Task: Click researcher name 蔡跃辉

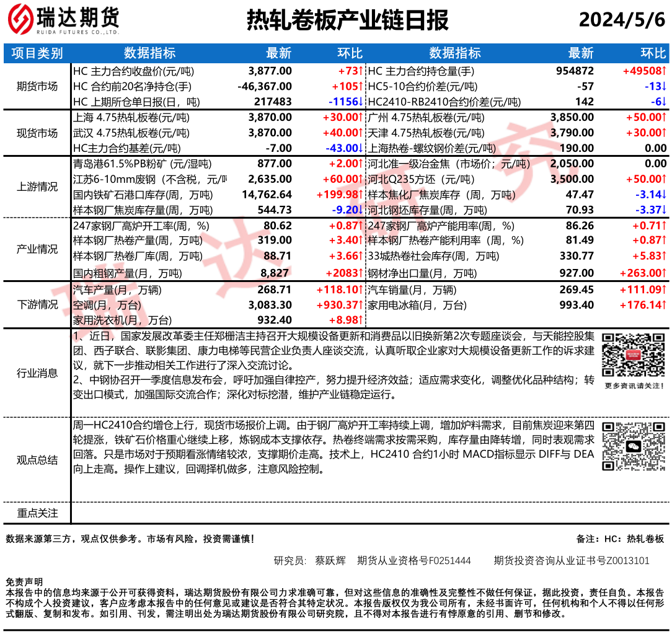Action: pos(330,561)
